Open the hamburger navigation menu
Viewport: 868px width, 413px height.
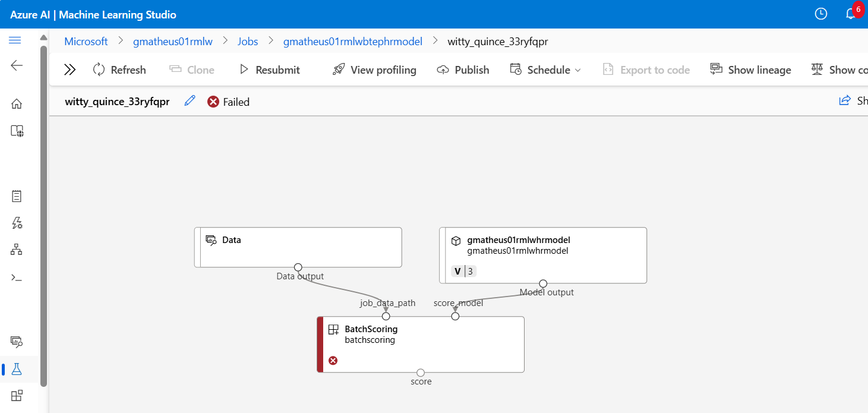[x=15, y=40]
